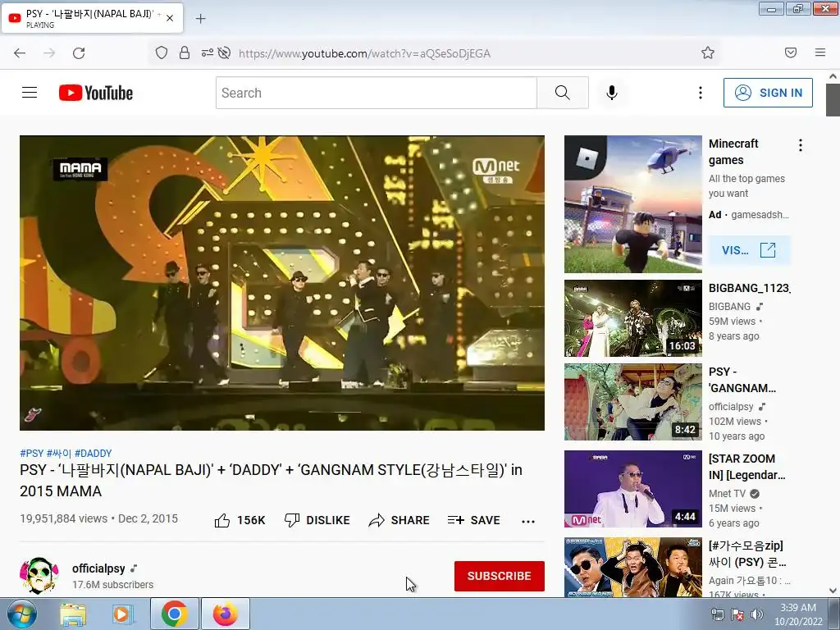Open STAR ZOOM IN Legendary thumbnail

633,489
